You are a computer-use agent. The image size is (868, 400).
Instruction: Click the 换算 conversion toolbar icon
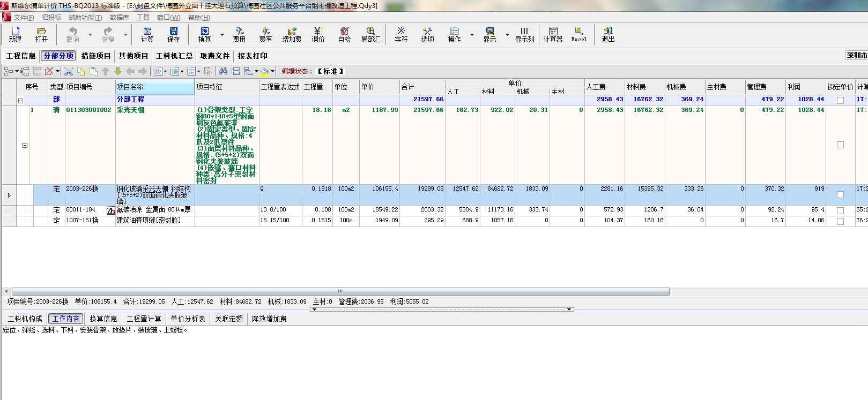click(204, 35)
